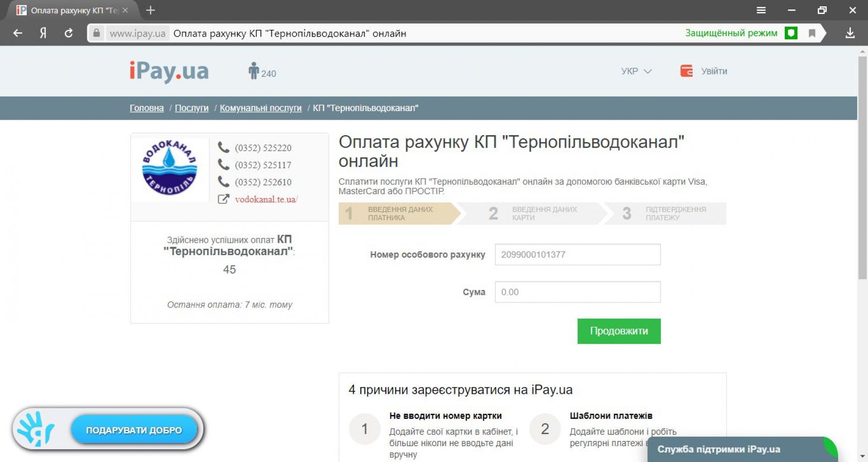Click the Подарувати добро button
Viewport: 868px width, 462px height.
pos(134,430)
